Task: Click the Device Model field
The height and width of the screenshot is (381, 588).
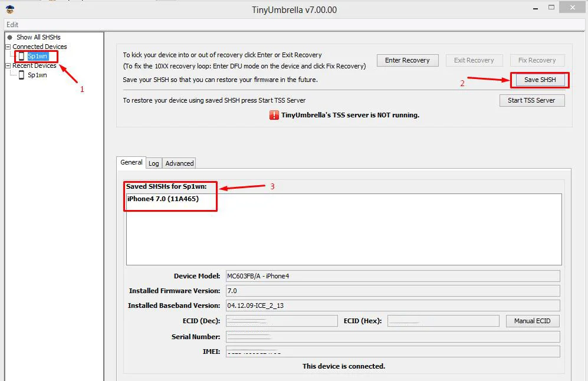Action: (393, 276)
